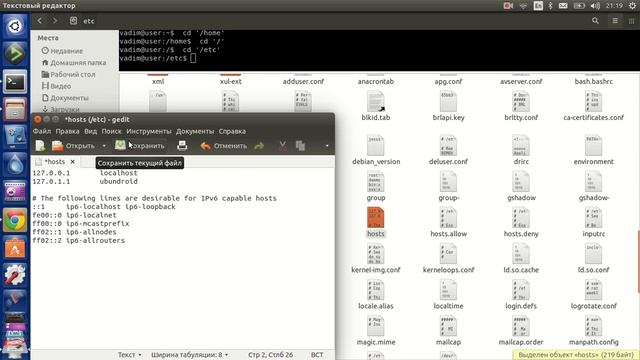Screen dimensions: 640x360
Task: Select the hosts.allow file
Action: tap(448, 223)
